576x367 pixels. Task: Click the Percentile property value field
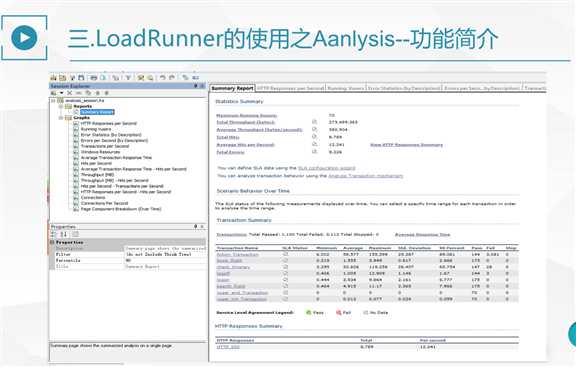[165, 260]
